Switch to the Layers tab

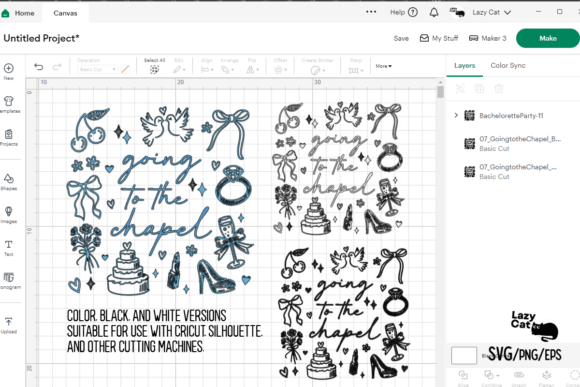click(x=465, y=65)
